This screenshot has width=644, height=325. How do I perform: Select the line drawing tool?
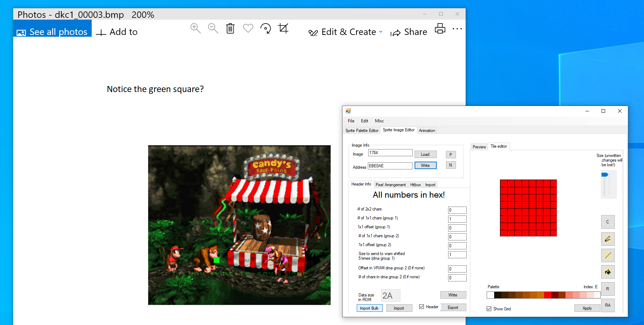pyautogui.click(x=608, y=255)
